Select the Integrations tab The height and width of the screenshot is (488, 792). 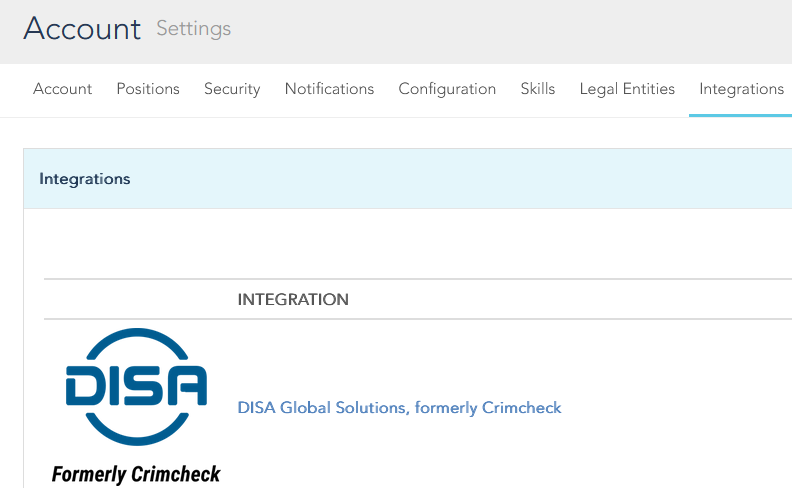pos(741,89)
